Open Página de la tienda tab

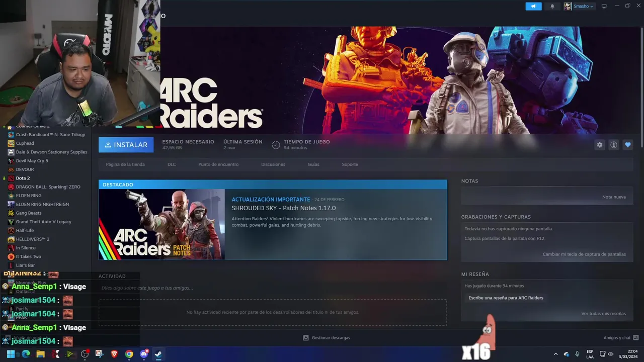pyautogui.click(x=125, y=164)
